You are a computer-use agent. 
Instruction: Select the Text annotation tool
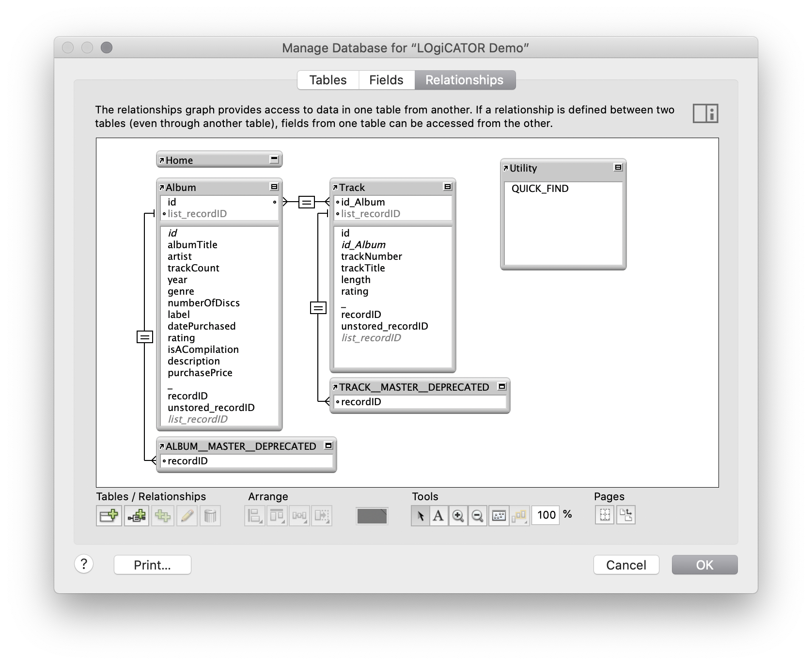click(439, 516)
